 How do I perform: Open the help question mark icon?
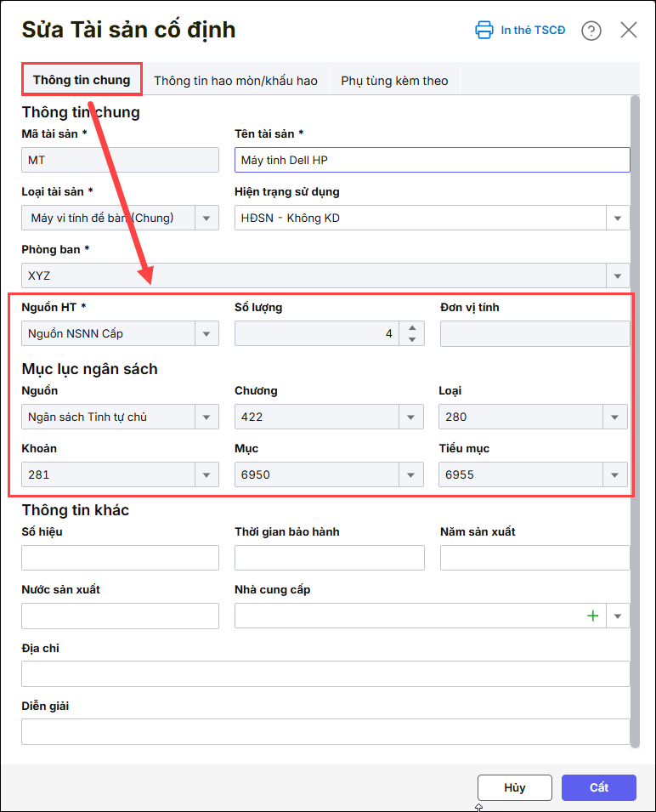(x=591, y=31)
